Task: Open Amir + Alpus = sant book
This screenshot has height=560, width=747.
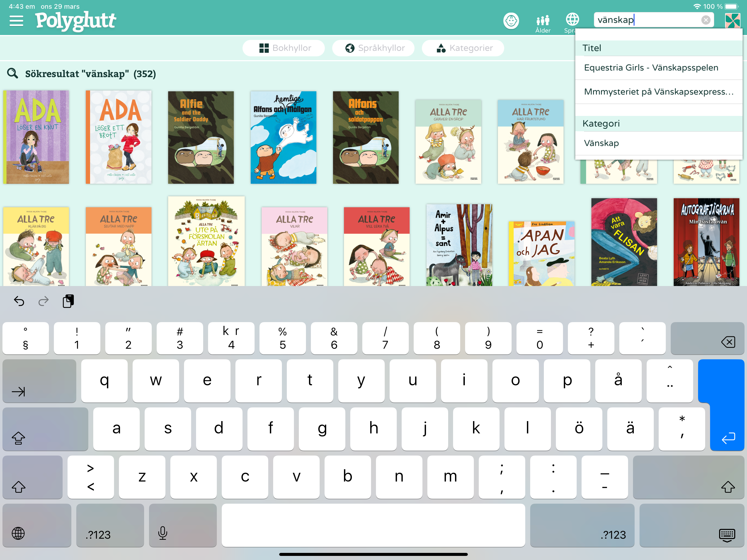Action: coord(459,245)
